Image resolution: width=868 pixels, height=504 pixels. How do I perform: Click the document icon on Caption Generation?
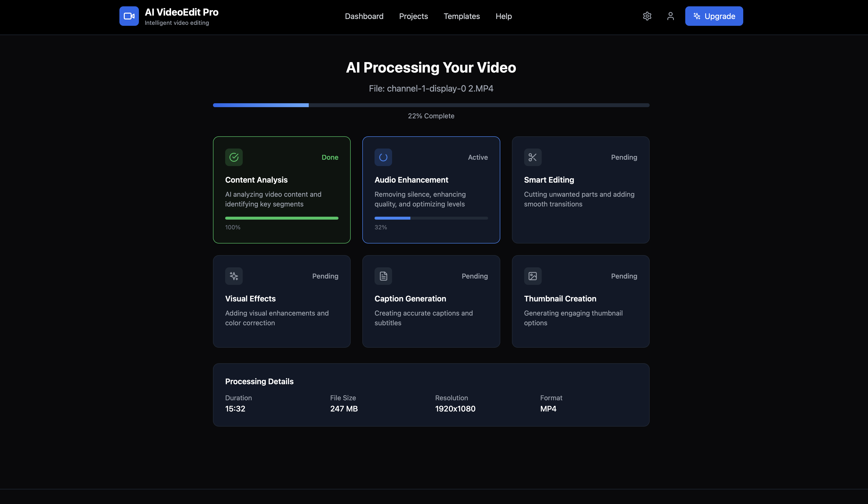tap(383, 276)
